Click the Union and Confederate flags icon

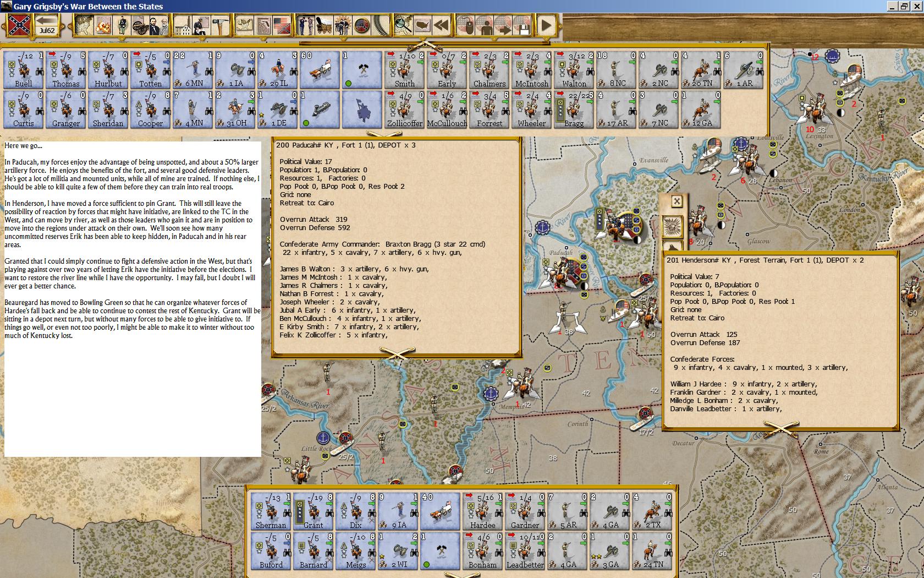(282, 25)
